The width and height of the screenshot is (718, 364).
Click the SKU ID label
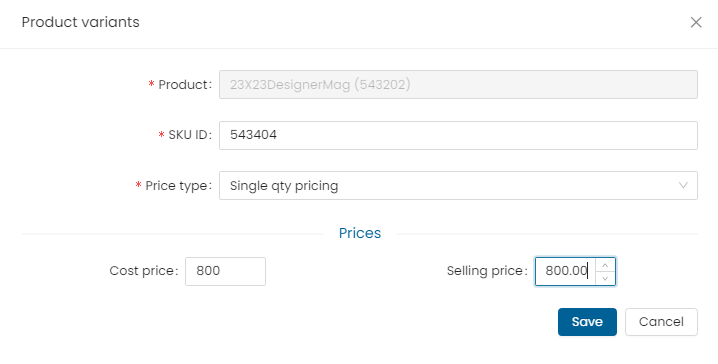(190, 135)
